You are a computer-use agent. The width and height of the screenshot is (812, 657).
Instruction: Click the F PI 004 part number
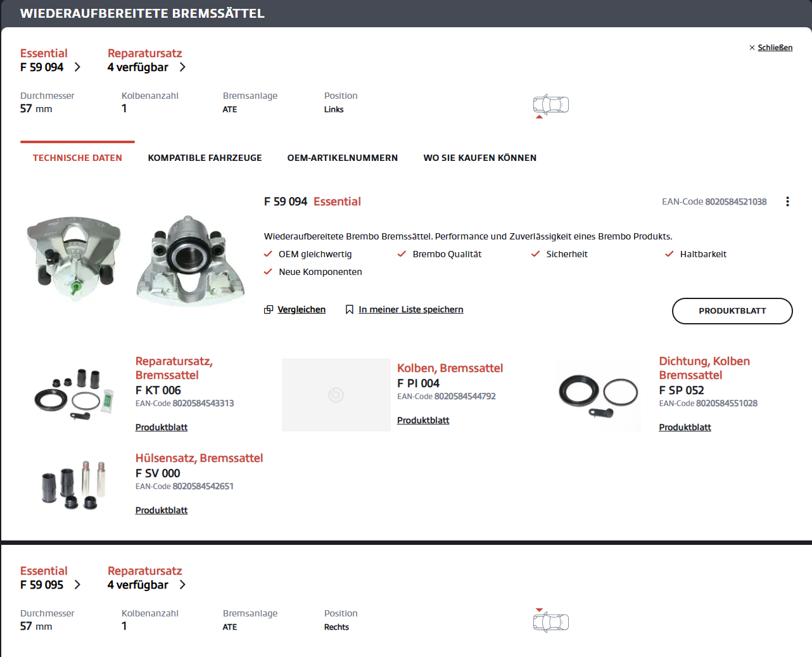coord(418,383)
